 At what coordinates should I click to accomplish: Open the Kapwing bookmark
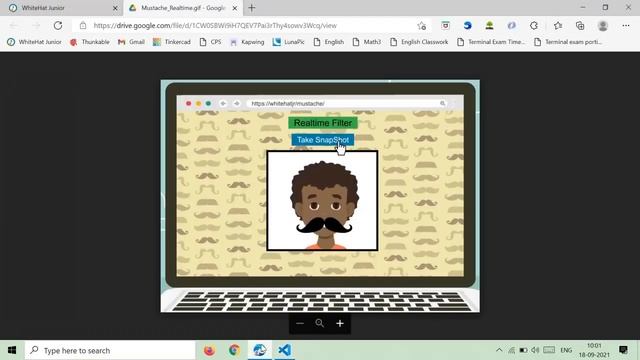247,42
